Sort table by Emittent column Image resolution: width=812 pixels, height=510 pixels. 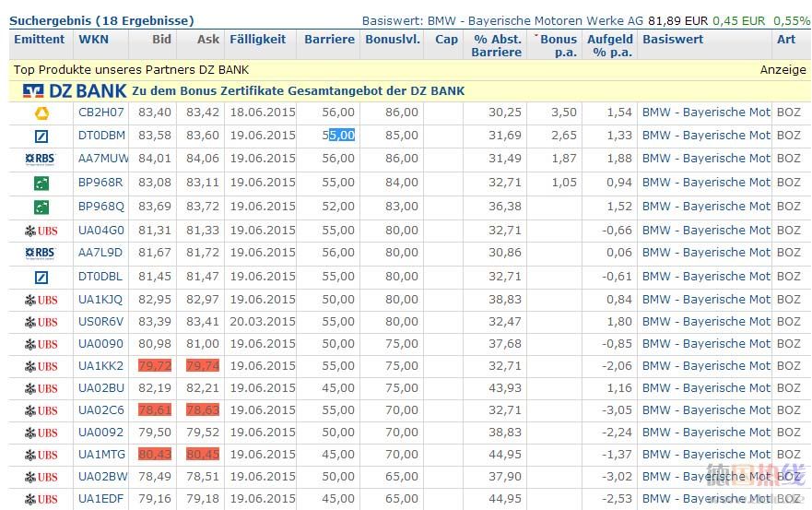40,40
